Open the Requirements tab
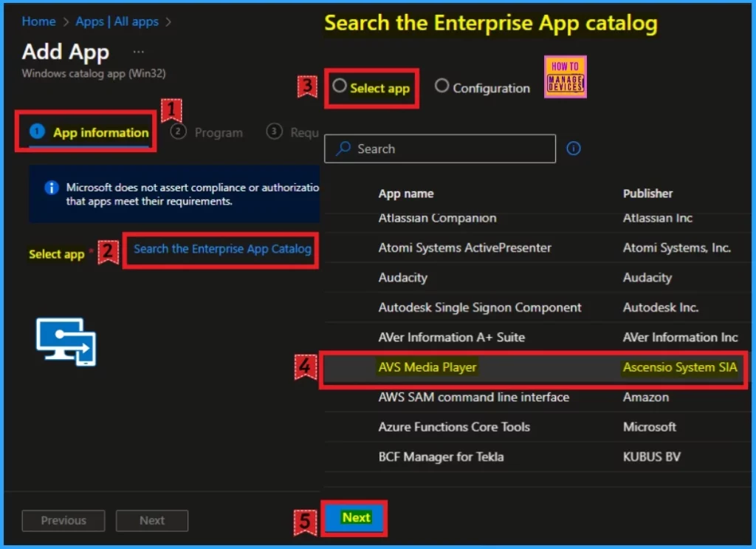The width and height of the screenshot is (756, 549). (x=292, y=132)
